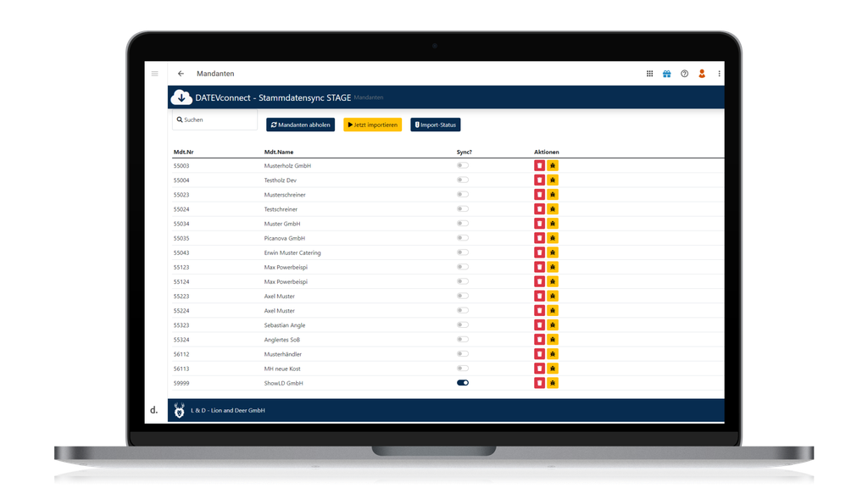Viewport: 868px width, 499px height.
Task: Select the Erwin Muster Catering name cell
Action: coord(292,252)
